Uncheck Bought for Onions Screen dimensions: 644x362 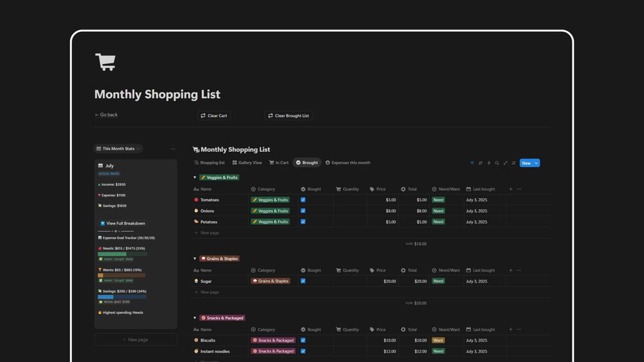pos(303,211)
